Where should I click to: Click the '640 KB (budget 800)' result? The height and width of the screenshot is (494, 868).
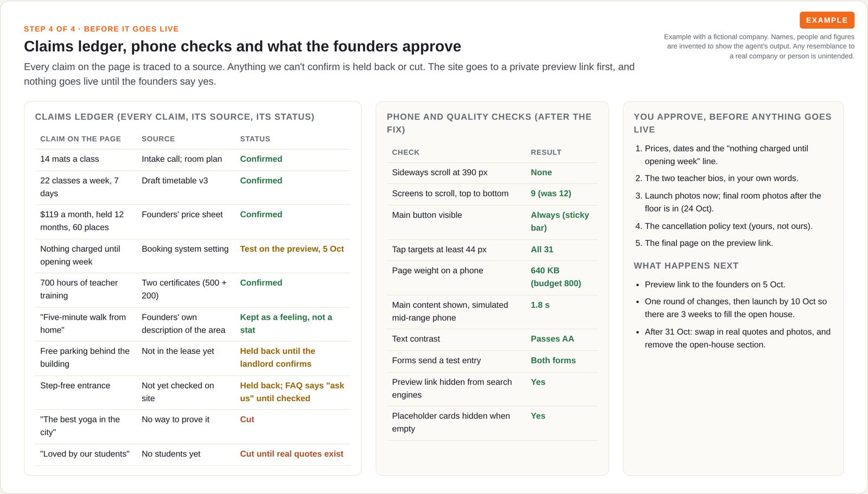tap(556, 277)
